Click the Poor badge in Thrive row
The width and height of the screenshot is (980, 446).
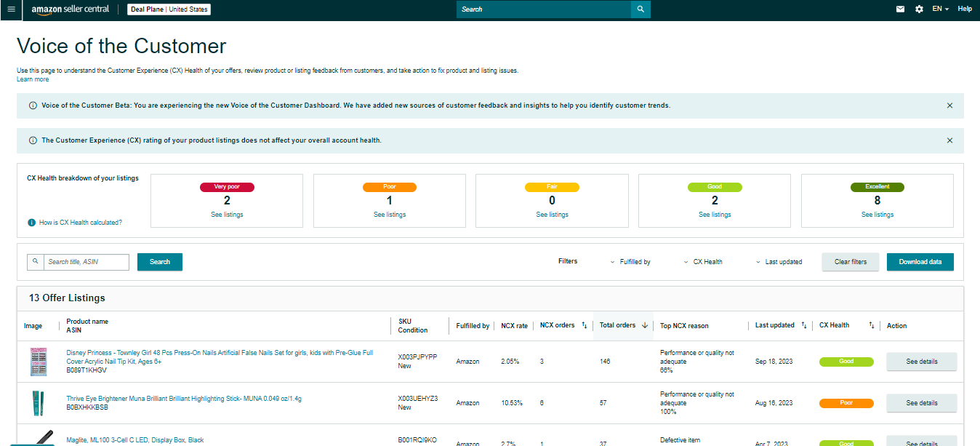click(846, 403)
